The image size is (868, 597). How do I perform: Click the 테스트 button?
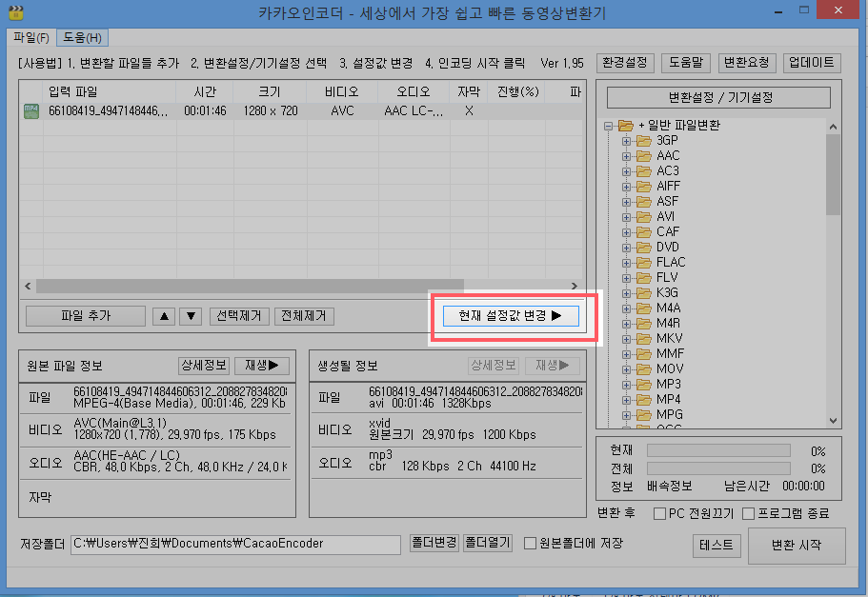(717, 546)
